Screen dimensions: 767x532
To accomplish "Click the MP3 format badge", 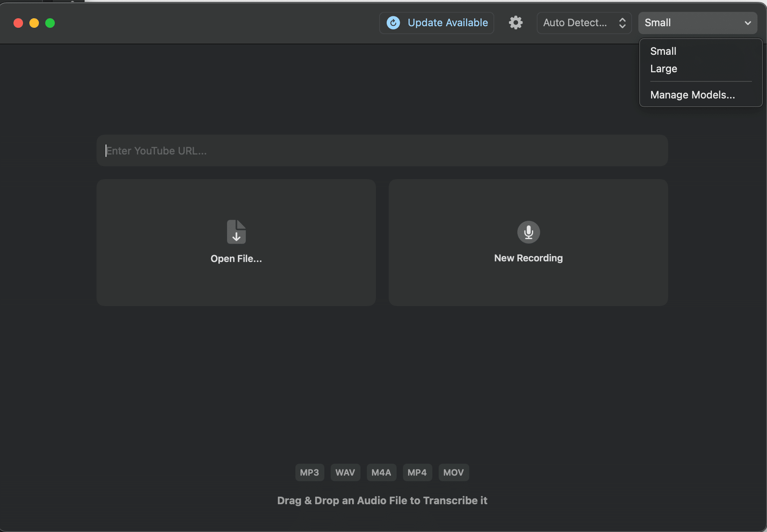I will (309, 472).
